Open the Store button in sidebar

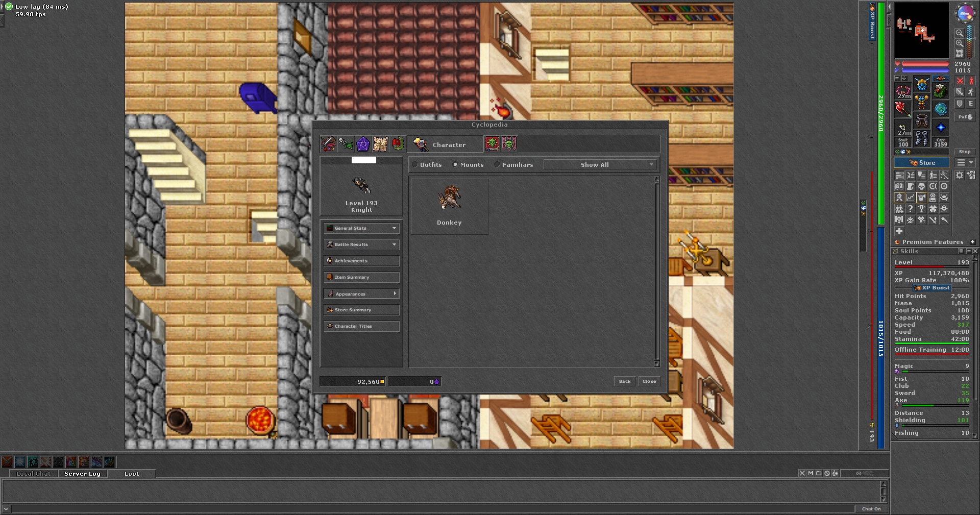point(922,163)
